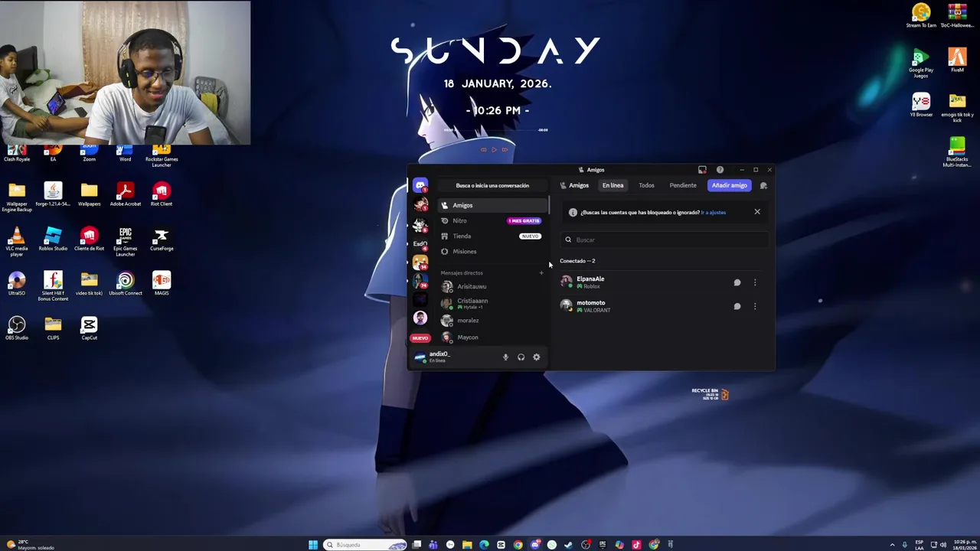Message ElpanaAle using the chat bubble icon
Viewport: 980px width, 551px height.
[x=737, y=282]
